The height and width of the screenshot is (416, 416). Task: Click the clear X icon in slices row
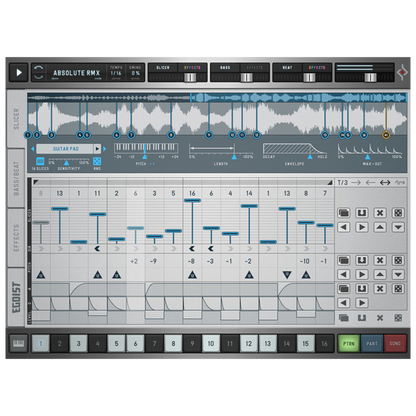[x=380, y=213]
